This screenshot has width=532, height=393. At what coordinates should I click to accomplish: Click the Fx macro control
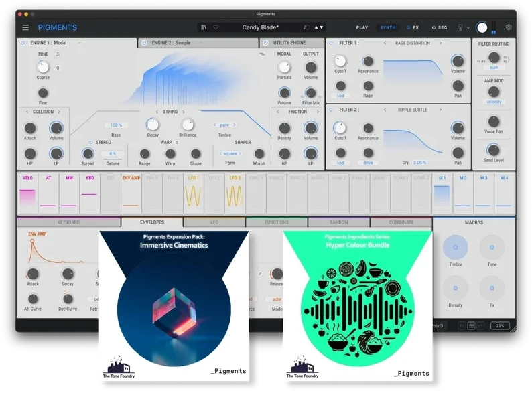(492, 288)
